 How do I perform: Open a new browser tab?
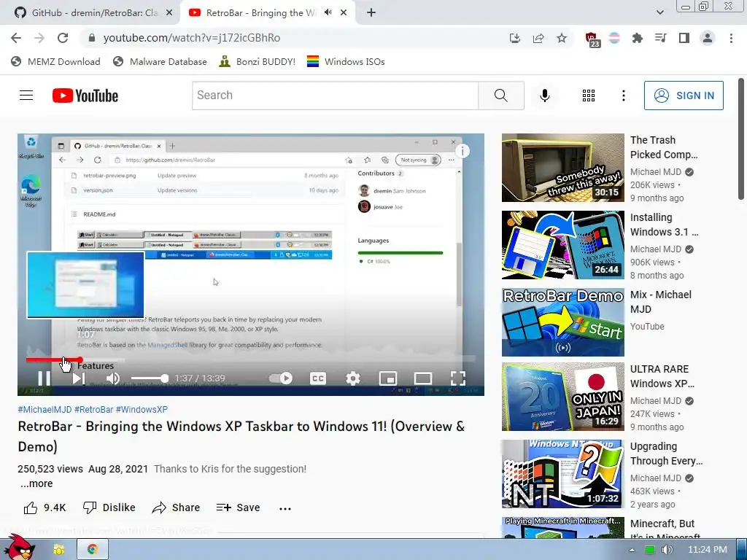(371, 13)
